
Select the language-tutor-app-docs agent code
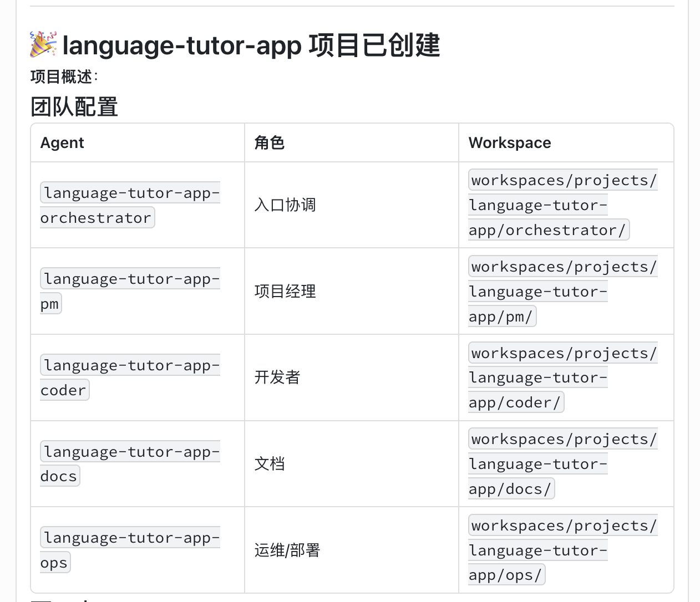pyautogui.click(x=130, y=464)
